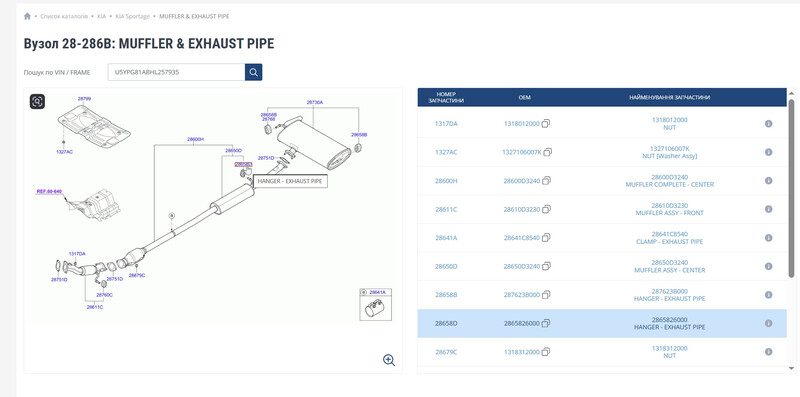Image resolution: width=800 pixels, height=397 pixels.
Task: Click the clamp thumbnail labeled 28641A
Action: 376,304
